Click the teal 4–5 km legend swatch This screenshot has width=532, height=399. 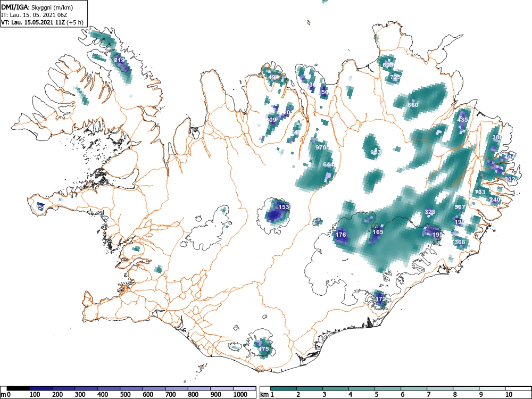pyautogui.click(x=362, y=388)
